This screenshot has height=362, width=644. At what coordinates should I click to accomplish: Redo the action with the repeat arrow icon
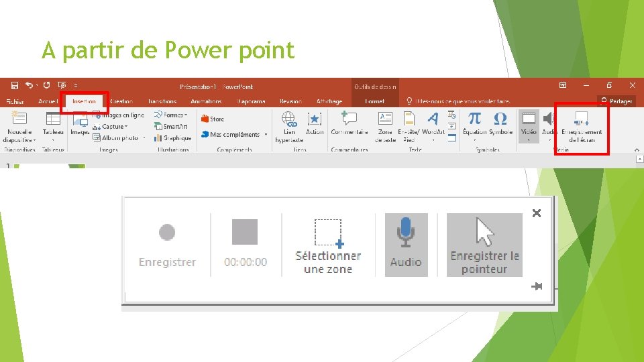46,85
